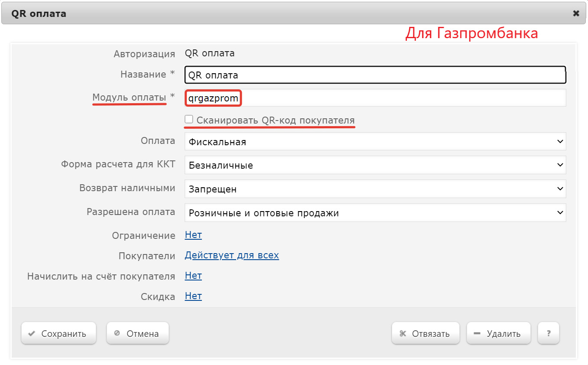
Task: Open Начислить на счёт покупателя link
Action: point(193,276)
